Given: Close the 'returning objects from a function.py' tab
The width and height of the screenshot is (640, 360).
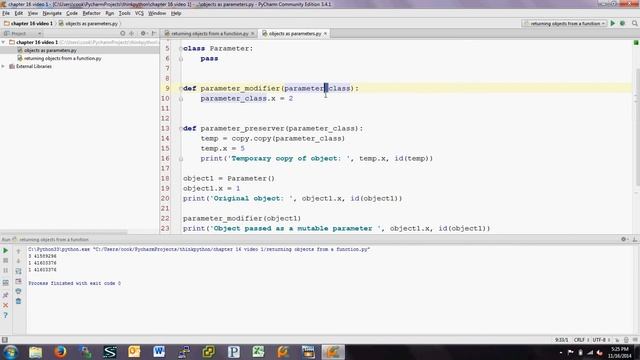Looking at the screenshot, I should point(253,33).
